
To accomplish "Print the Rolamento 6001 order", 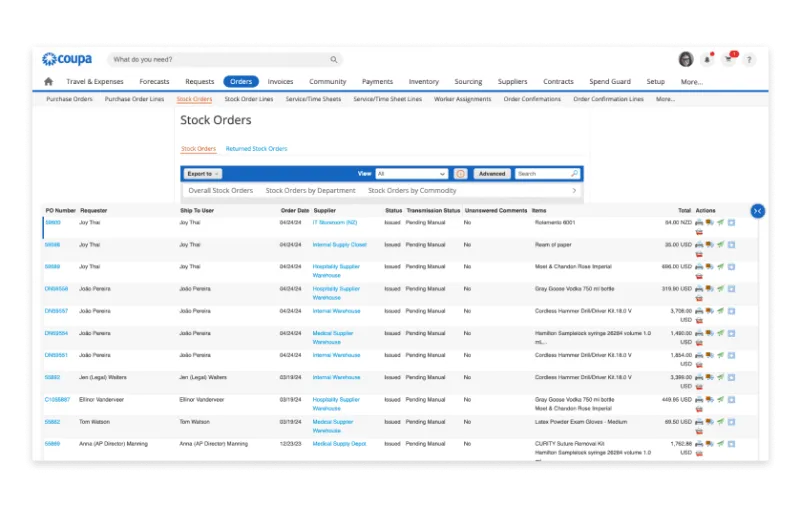I will point(699,222).
